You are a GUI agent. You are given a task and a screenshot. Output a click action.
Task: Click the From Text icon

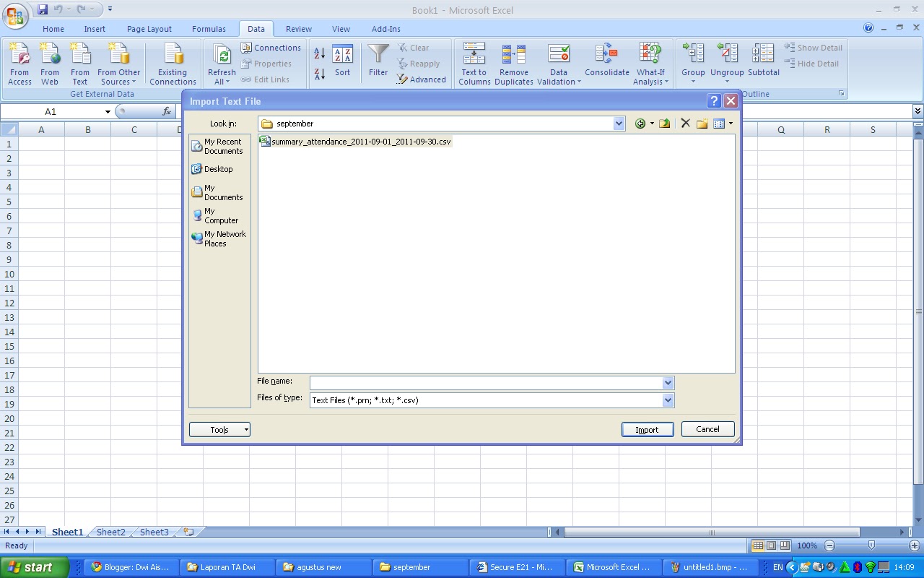[x=80, y=64]
